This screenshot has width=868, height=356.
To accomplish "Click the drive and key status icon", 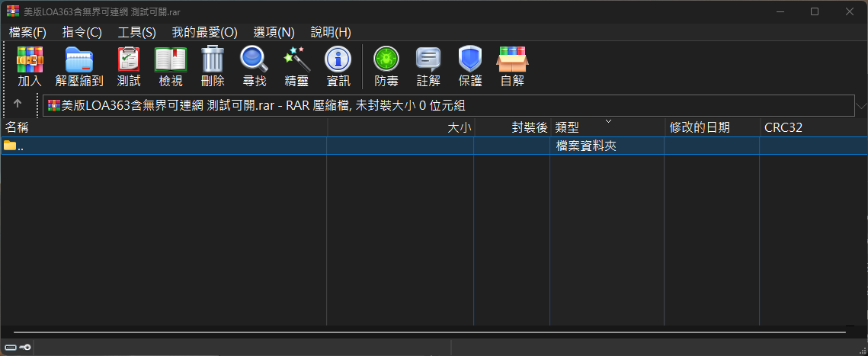I will [x=18, y=347].
